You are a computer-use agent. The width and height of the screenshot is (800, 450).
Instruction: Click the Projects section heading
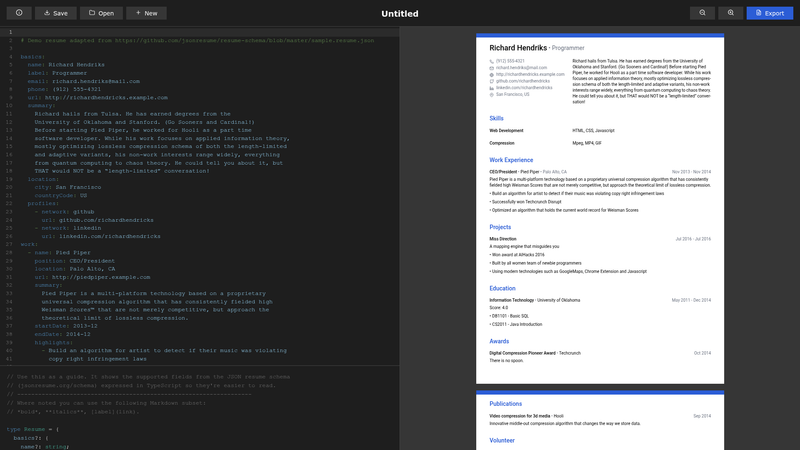click(500, 227)
